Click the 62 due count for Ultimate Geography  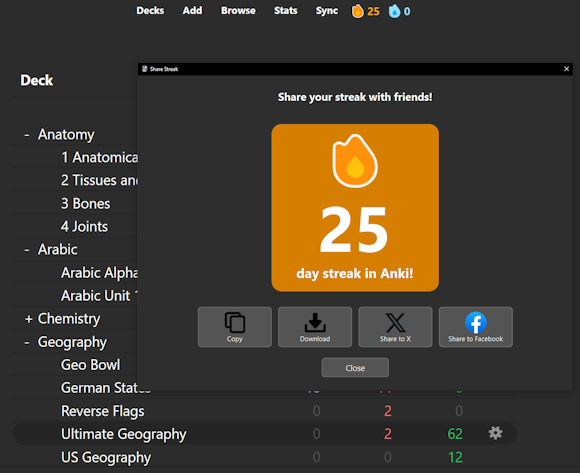(455, 434)
